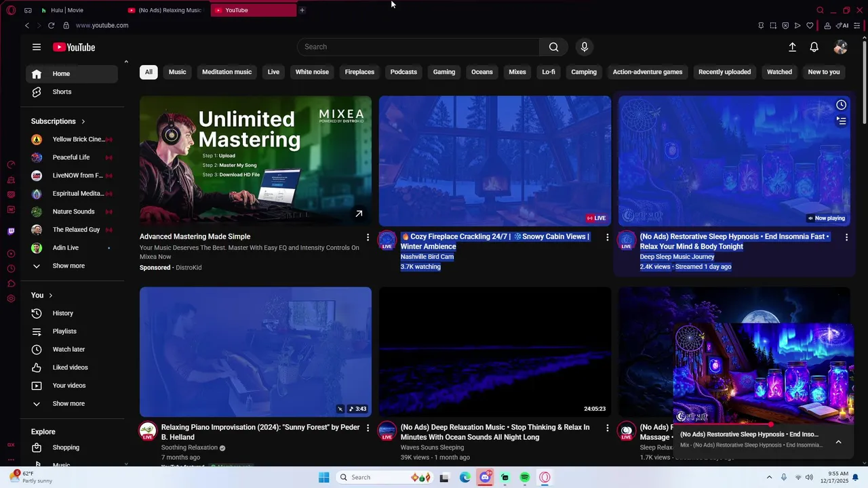This screenshot has height=488, width=868.
Task: Select the Music filter chip
Action: coord(177,72)
